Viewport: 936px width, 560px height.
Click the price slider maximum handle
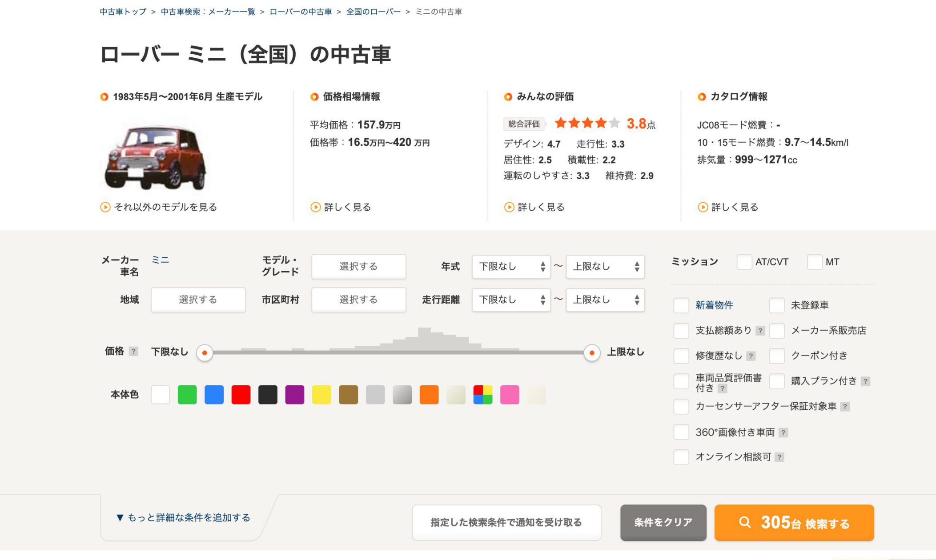[x=592, y=353]
